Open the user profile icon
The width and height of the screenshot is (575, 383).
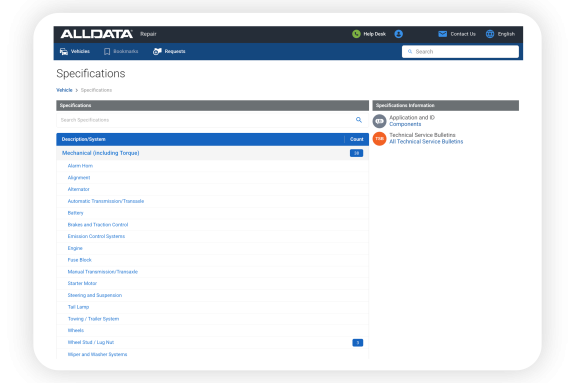(x=399, y=34)
